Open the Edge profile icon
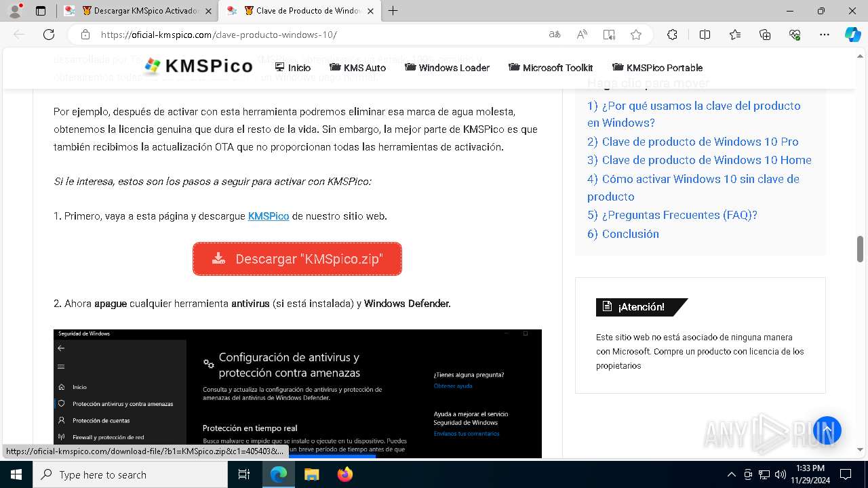Image resolution: width=868 pixels, height=488 pixels. (15, 11)
